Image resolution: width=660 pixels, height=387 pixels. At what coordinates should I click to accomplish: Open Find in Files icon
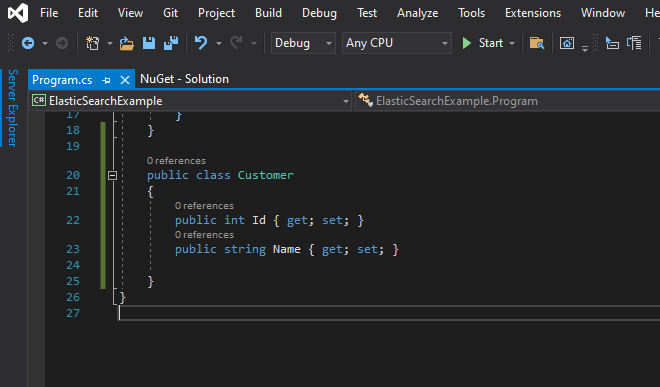(537, 43)
